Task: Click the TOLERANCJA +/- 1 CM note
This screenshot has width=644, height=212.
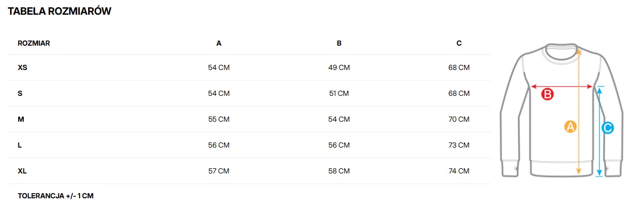Action: (56, 196)
